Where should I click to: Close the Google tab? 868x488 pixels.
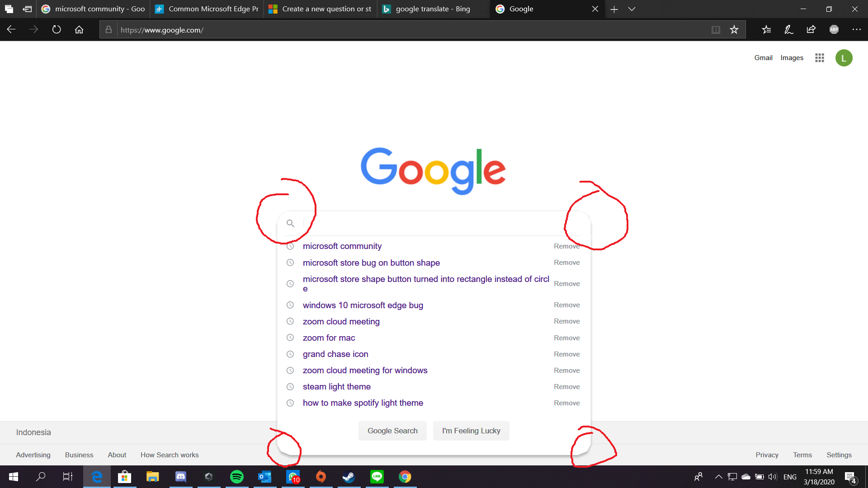595,9
